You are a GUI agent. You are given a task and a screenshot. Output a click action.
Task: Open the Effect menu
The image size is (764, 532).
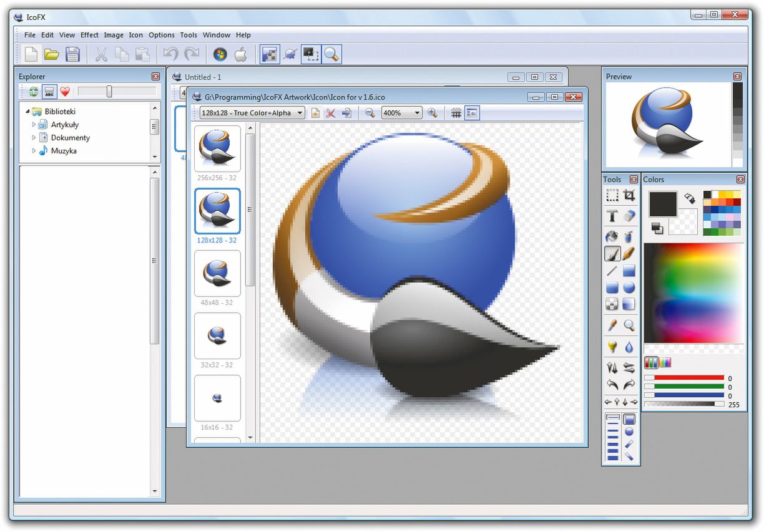click(x=89, y=35)
